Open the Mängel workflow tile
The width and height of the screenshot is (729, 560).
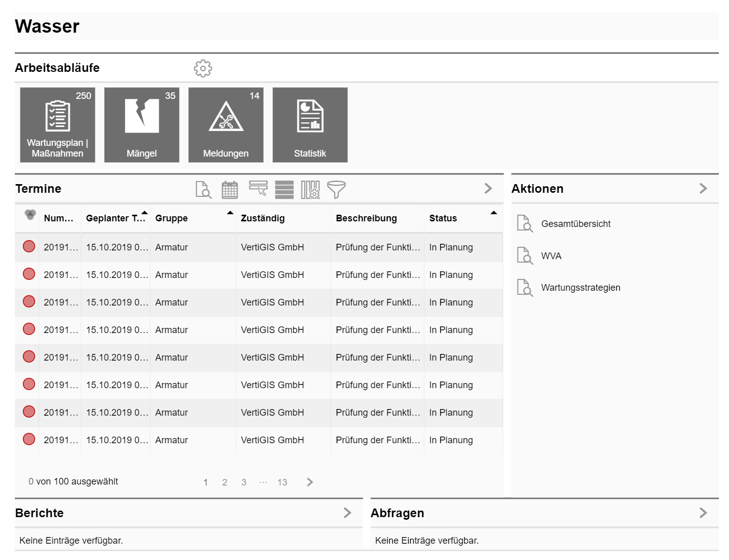point(142,125)
